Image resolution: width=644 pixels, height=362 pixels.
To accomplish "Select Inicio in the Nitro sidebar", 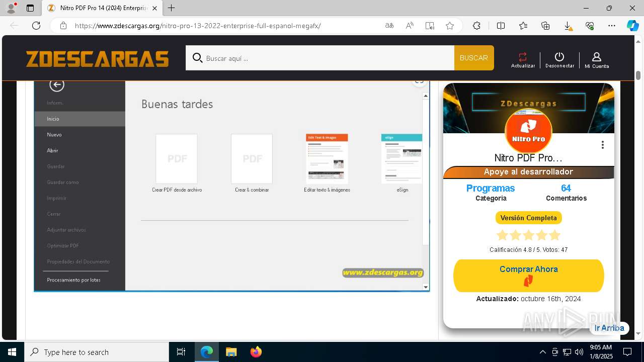I will (x=79, y=119).
